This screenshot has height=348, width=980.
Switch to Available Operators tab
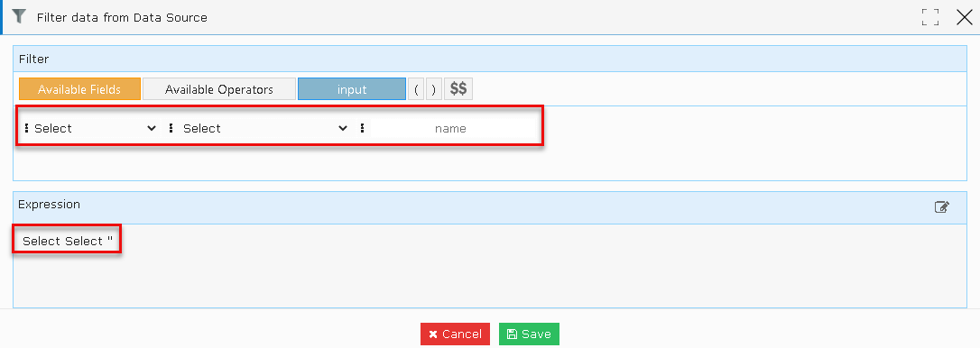pos(218,88)
